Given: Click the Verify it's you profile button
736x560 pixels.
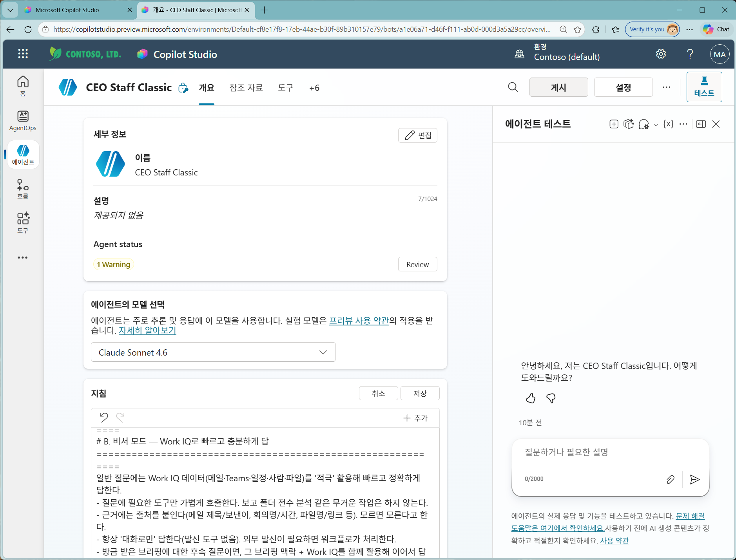Looking at the screenshot, I should [653, 29].
